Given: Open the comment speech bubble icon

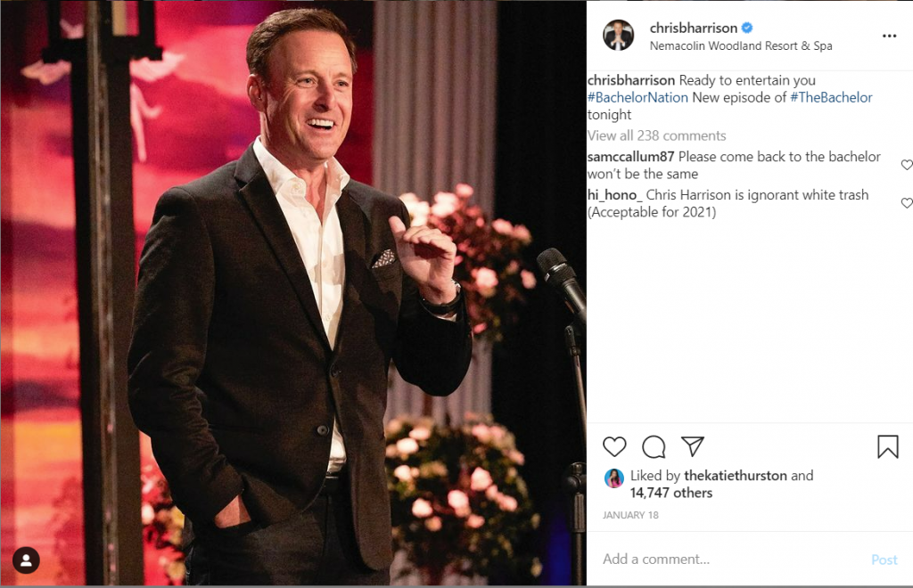Looking at the screenshot, I should click(654, 446).
